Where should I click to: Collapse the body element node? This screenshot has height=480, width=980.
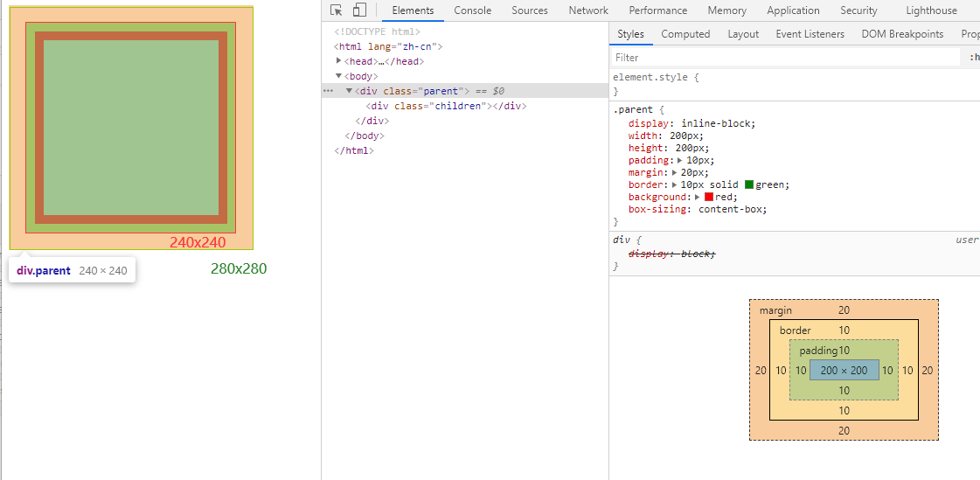pos(338,75)
